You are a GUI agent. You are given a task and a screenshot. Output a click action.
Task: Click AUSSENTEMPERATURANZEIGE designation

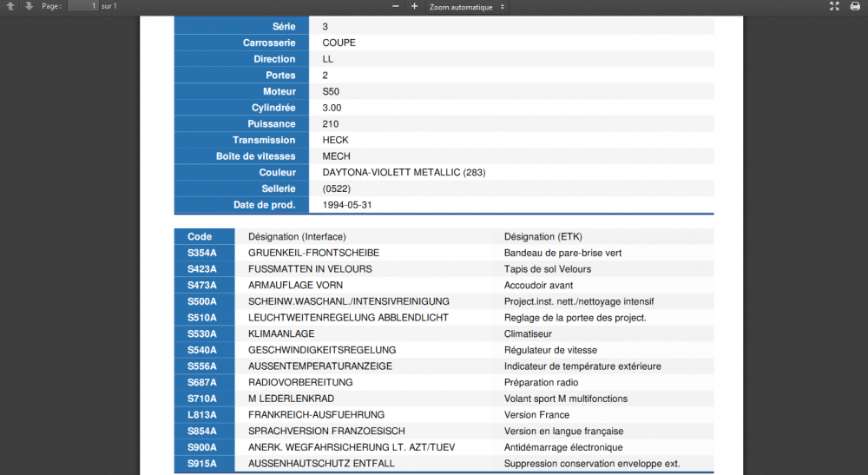click(x=320, y=366)
